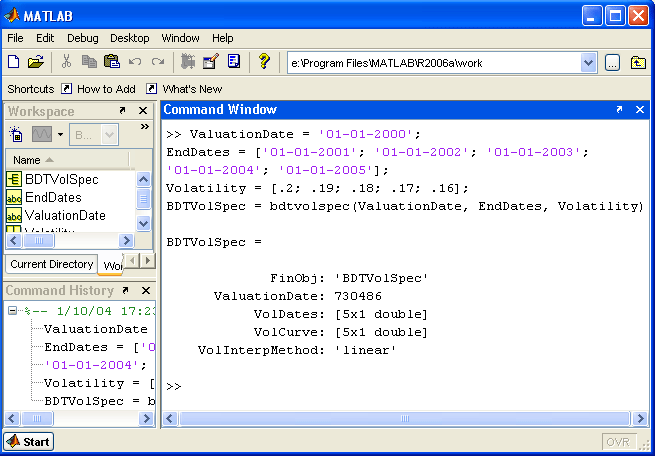Click the OVR status bar indicator
The height and width of the screenshot is (456, 655).
click(x=619, y=442)
